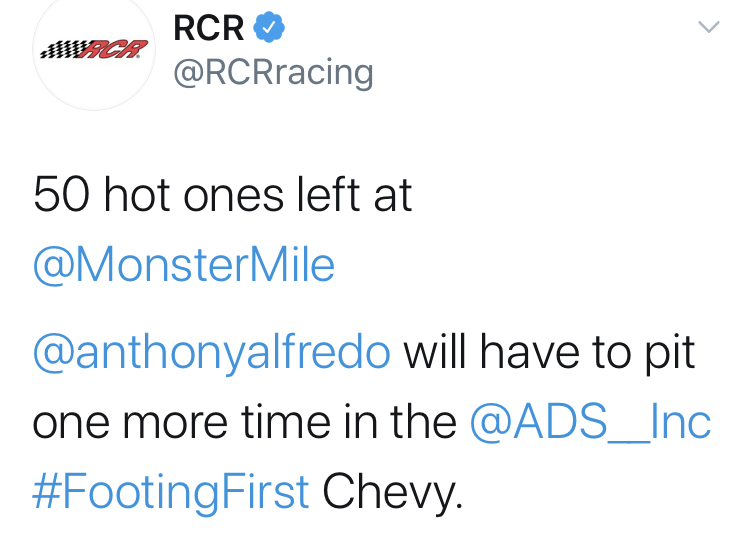Click the words "left at"
750x536 pixels.
(358, 196)
